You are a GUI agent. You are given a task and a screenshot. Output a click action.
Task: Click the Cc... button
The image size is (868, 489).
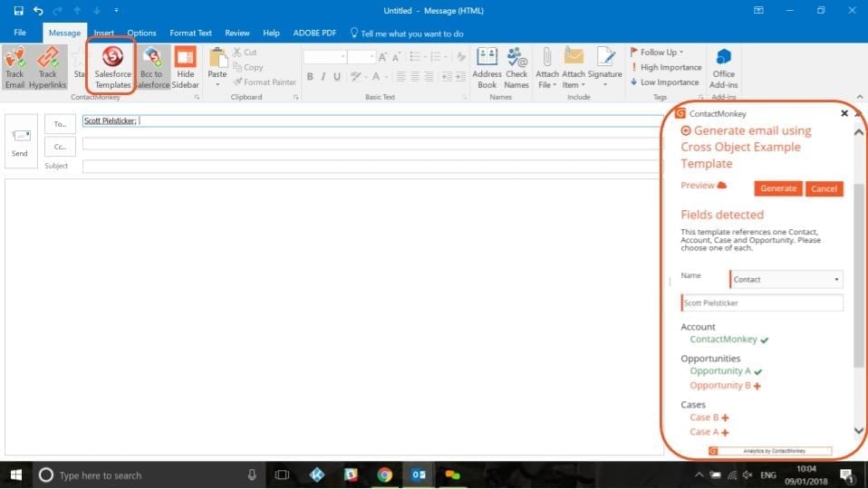tap(60, 147)
